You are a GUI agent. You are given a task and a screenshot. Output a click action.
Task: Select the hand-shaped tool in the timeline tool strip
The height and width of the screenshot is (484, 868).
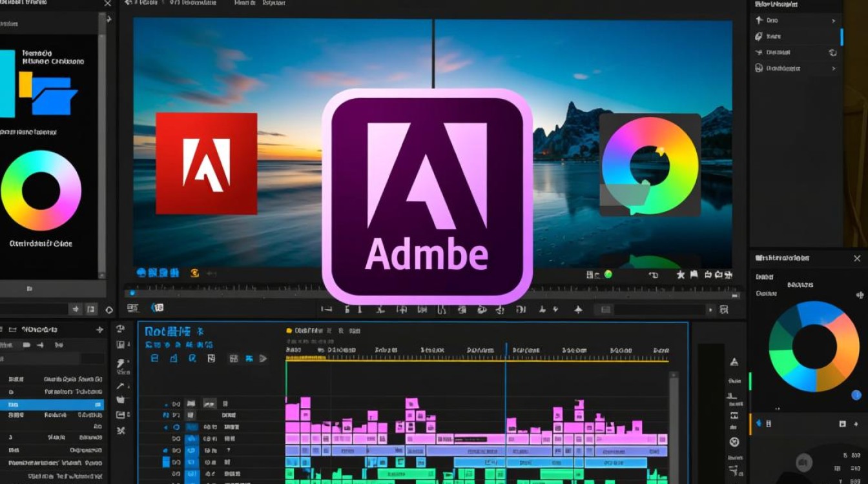tap(120, 400)
